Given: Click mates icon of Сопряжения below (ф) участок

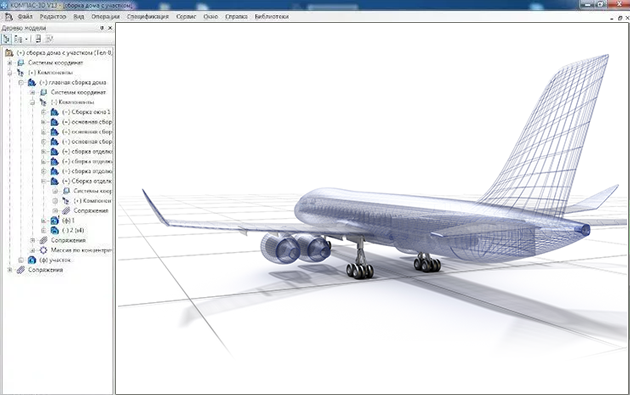Looking at the screenshot, I should click(20, 270).
